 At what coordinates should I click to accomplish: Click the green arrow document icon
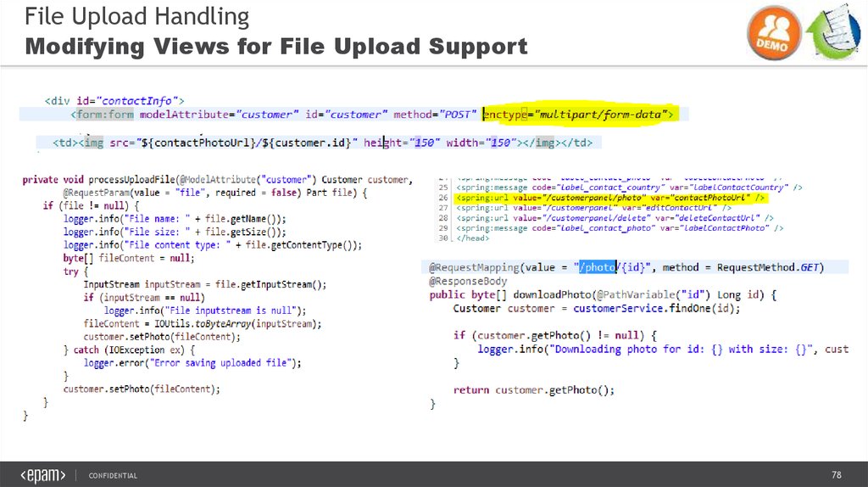(834, 31)
